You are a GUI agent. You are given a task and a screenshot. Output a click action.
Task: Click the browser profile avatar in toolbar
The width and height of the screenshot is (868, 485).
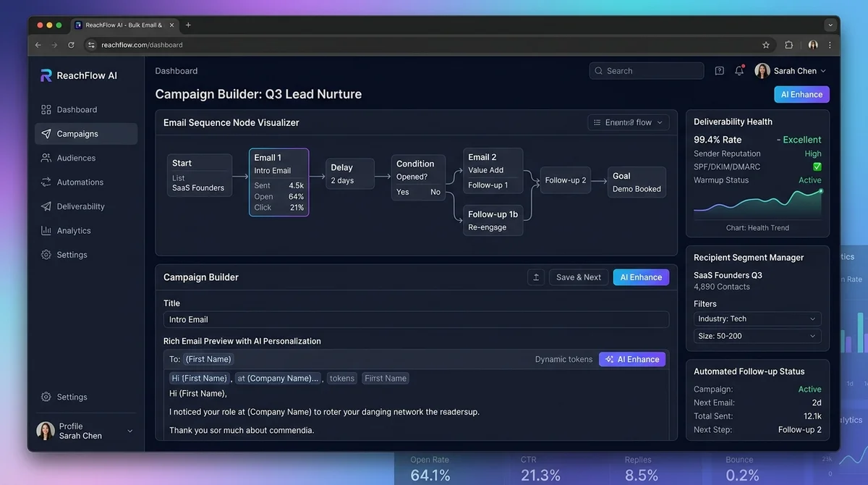pos(813,45)
